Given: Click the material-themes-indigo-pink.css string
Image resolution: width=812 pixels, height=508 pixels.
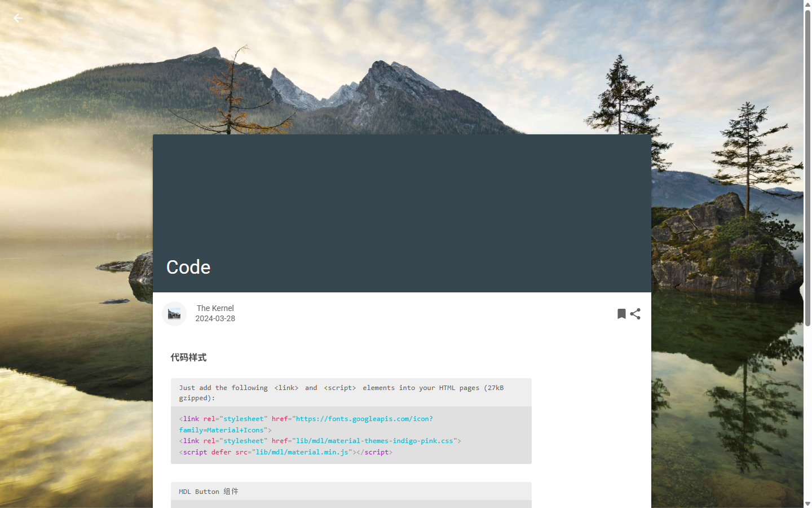Looking at the screenshot, I should [x=374, y=441].
